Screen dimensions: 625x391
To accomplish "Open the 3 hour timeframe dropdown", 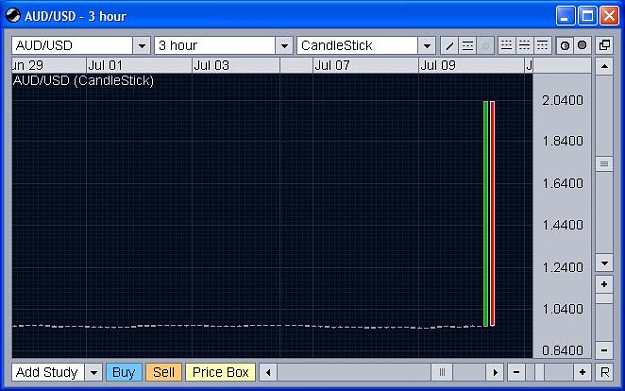I will [x=284, y=46].
